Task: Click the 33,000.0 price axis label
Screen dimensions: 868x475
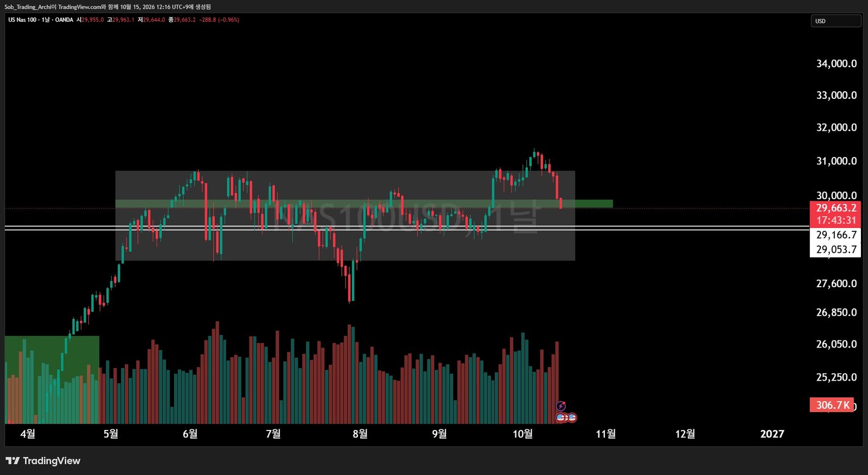Action: (837, 95)
